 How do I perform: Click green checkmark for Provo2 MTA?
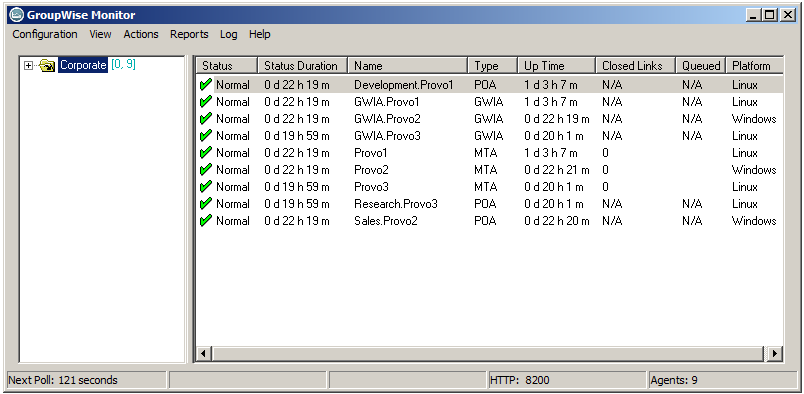pyautogui.click(x=206, y=169)
